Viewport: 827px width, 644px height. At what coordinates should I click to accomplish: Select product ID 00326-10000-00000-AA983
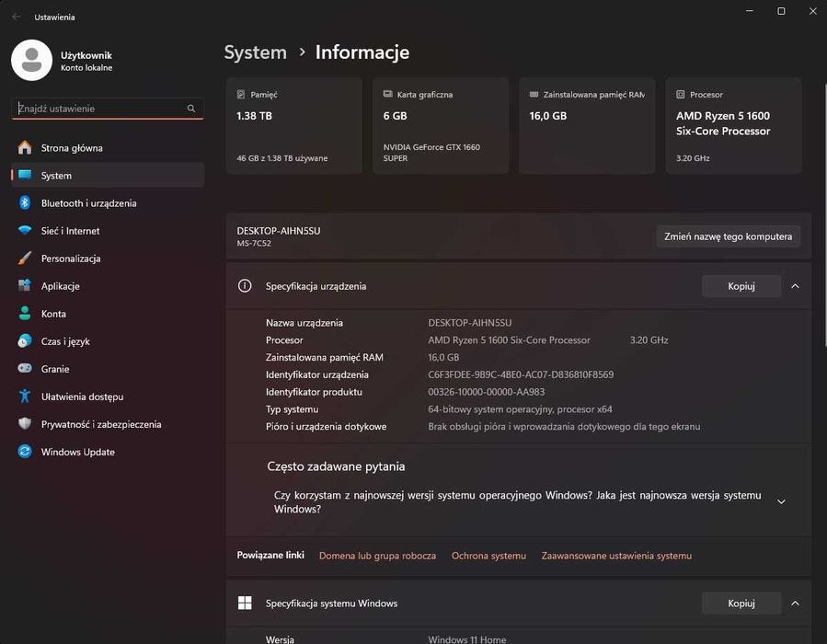(487, 392)
